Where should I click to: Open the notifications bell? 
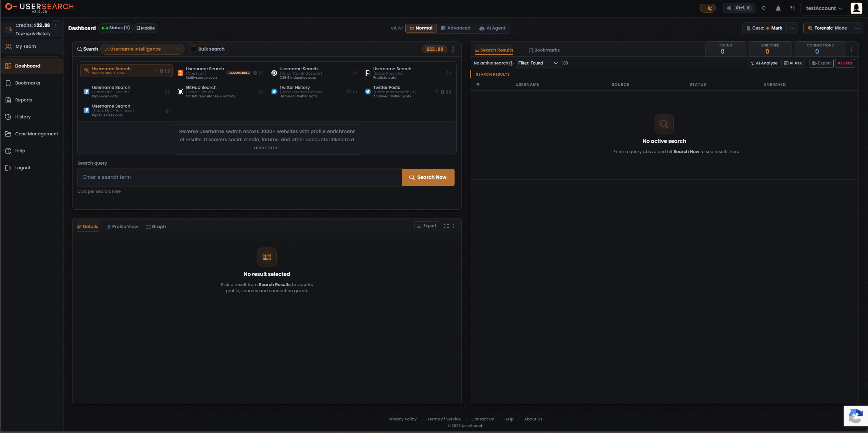(x=778, y=8)
